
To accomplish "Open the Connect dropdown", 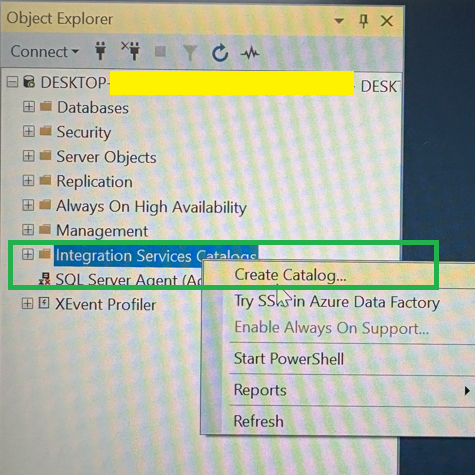I will 45,52.
